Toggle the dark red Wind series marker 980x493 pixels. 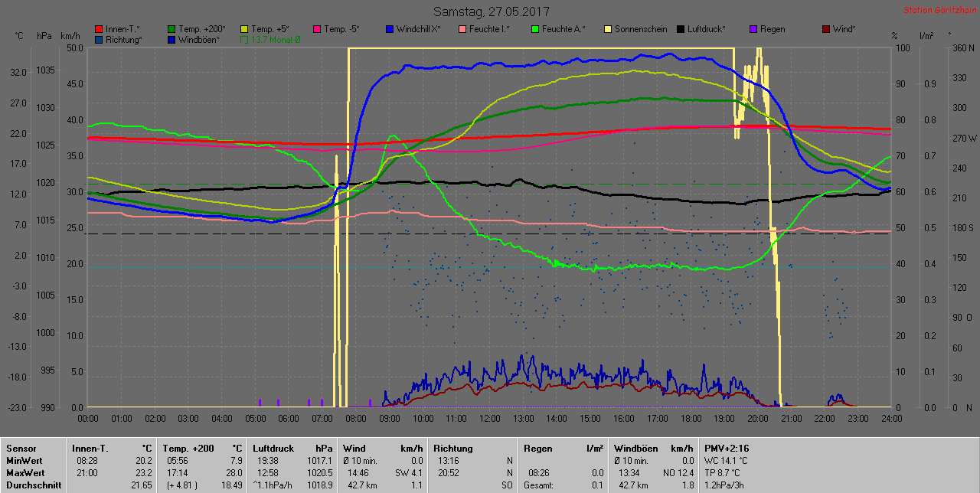[x=826, y=30]
